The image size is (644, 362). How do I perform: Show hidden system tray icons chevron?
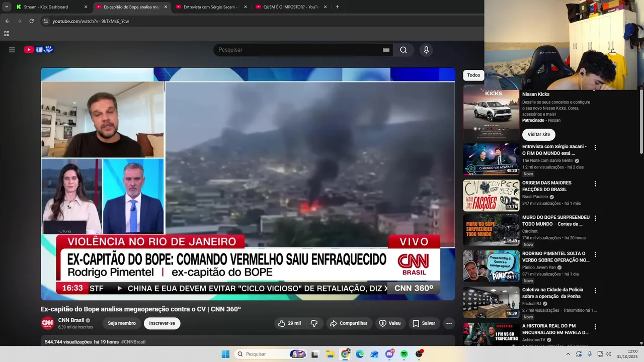[x=568, y=354]
